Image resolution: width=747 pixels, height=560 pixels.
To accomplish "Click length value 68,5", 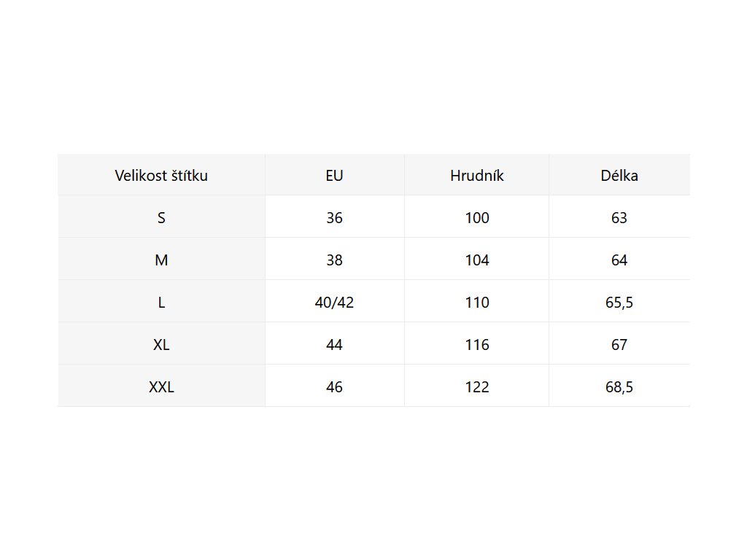I will pyautogui.click(x=619, y=387).
